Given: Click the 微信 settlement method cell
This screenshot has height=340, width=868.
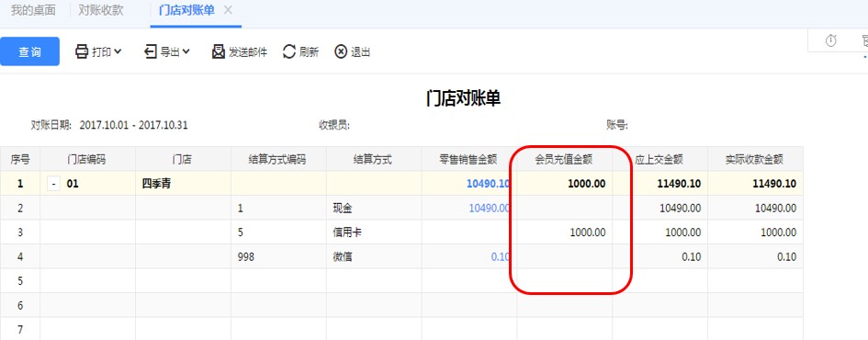Looking at the screenshot, I should coord(374,257).
